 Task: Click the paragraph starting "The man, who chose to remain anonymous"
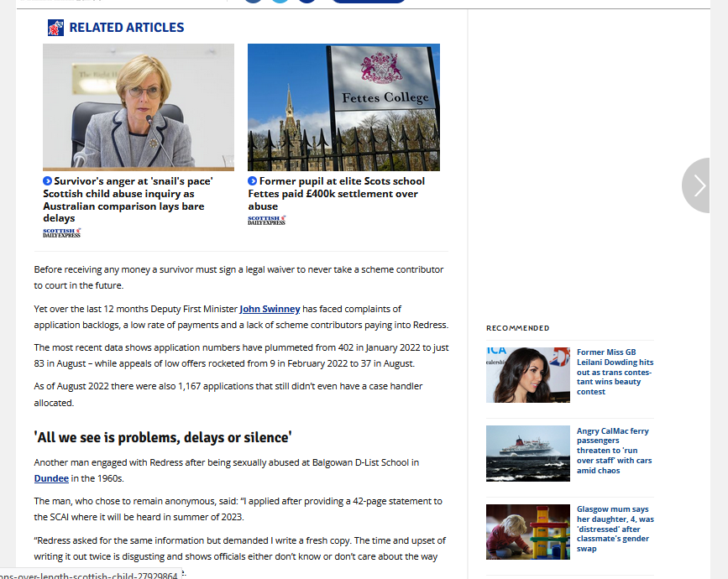(238, 509)
